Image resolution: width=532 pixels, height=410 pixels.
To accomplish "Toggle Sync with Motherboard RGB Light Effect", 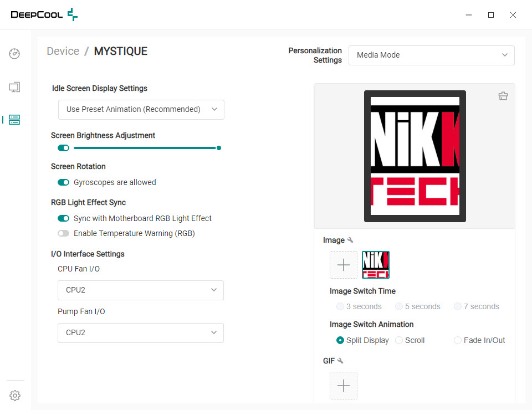I will click(x=63, y=218).
